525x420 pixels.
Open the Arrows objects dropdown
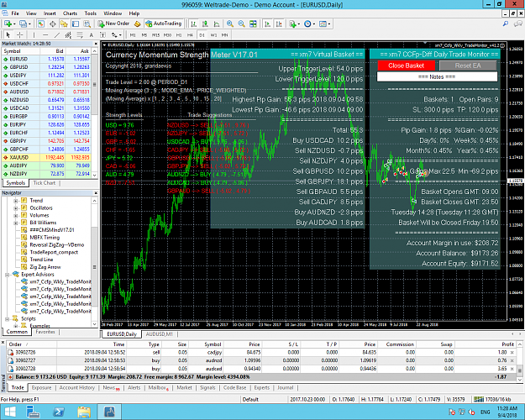[116, 34]
